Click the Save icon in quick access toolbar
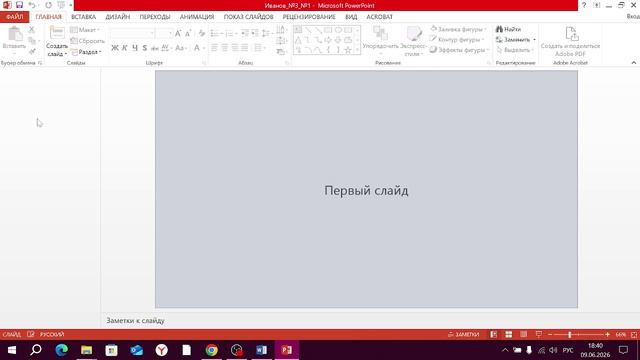This screenshot has width=640, height=360. pyautogui.click(x=19, y=5)
